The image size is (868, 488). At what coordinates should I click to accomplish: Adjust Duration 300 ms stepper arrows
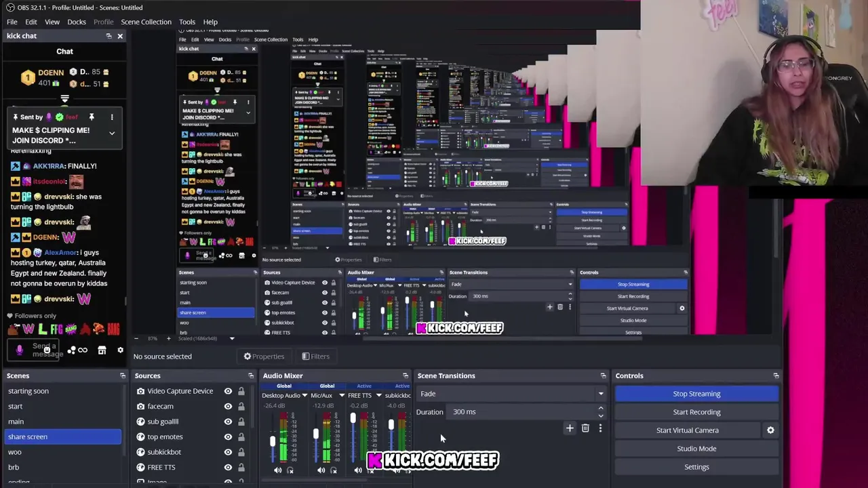[x=601, y=412]
